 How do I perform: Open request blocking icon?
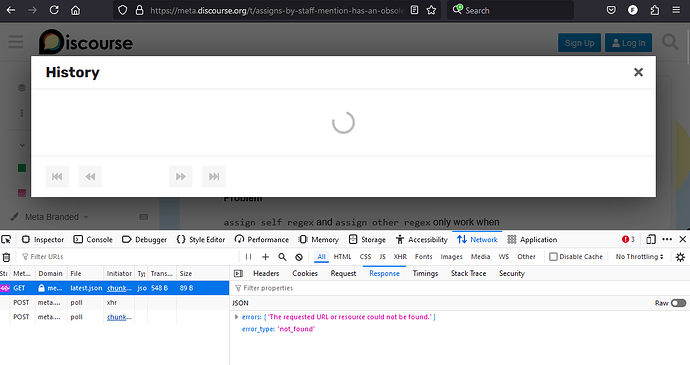[299, 257]
